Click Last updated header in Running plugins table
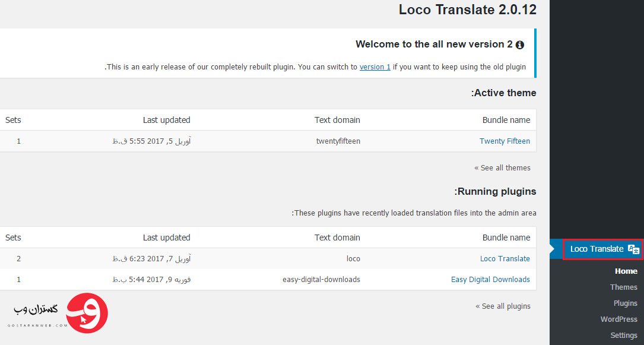The image size is (644, 345). (167, 238)
